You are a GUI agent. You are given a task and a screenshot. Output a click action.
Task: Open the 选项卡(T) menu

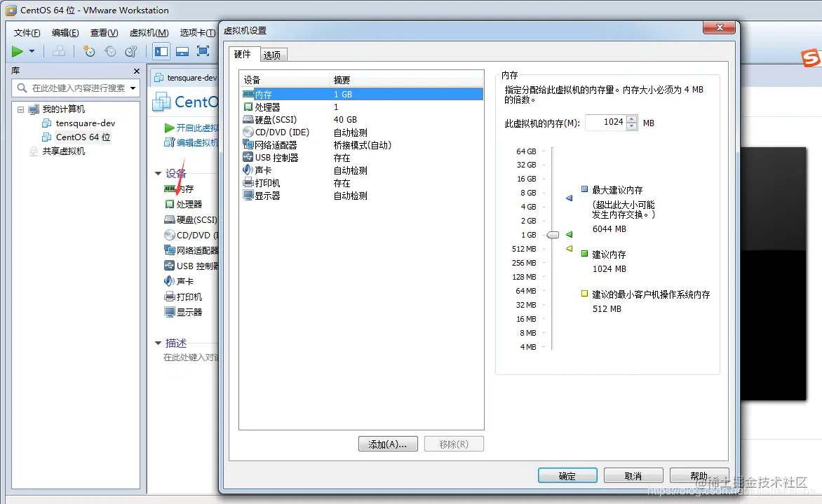click(x=197, y=33)
